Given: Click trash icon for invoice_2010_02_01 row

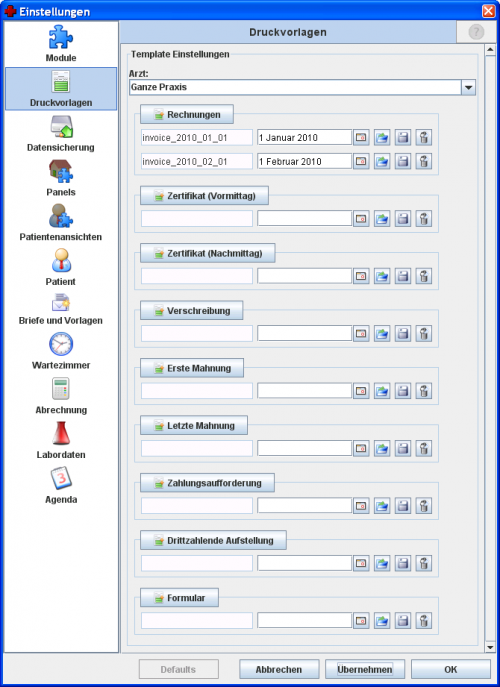Looking at the screenshot, I should 424,161.
